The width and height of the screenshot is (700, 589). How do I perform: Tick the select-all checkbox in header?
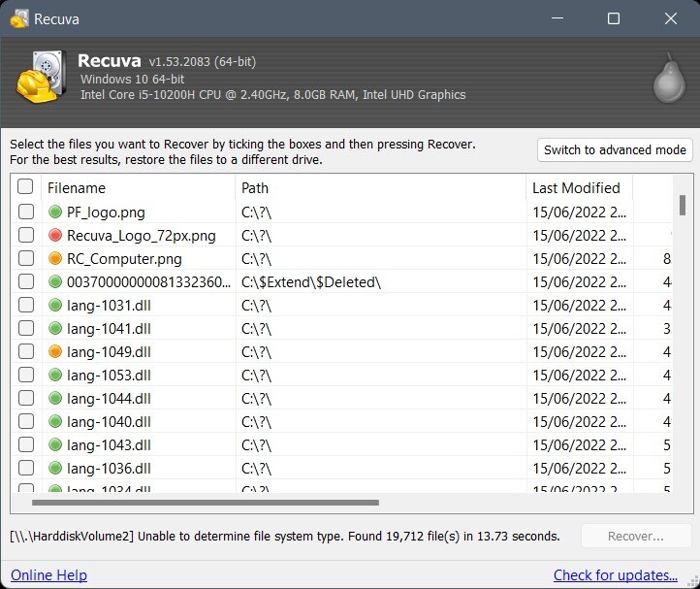pyautogui.click(x=25, y=186)
